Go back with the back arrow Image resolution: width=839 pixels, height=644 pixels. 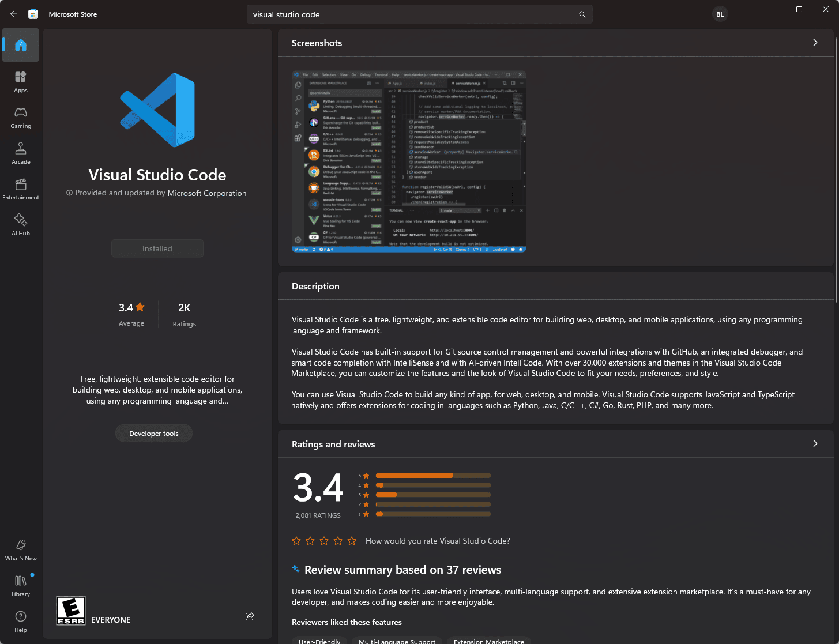coord(14,14)
